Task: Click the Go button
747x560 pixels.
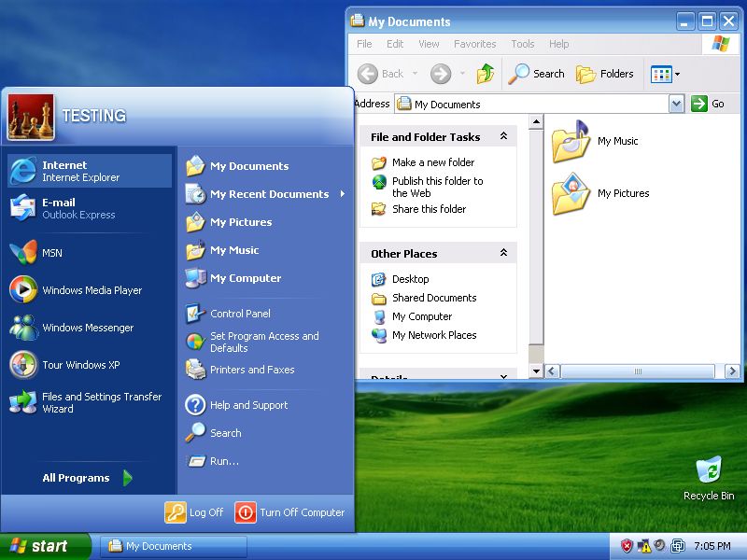Action: click(708, 104)
